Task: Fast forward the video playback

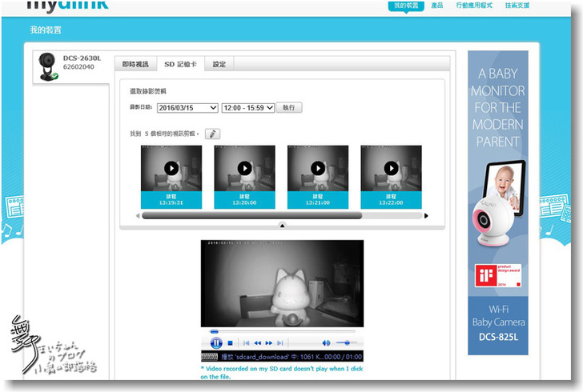Action: tap(269, 343)
